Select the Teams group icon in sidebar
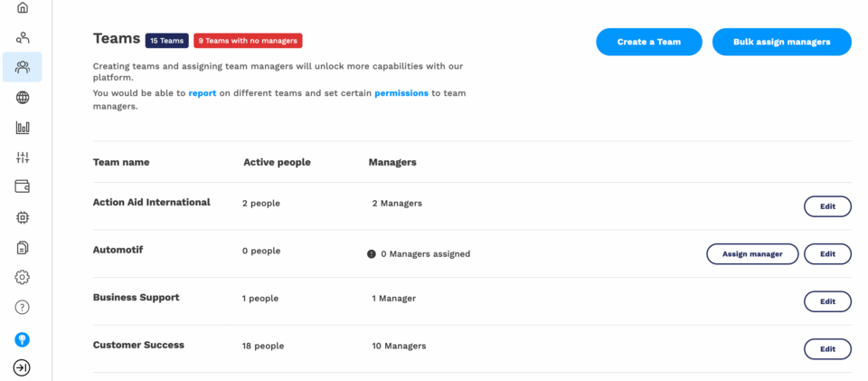This screenshot has height=381, width=868. 23,67
